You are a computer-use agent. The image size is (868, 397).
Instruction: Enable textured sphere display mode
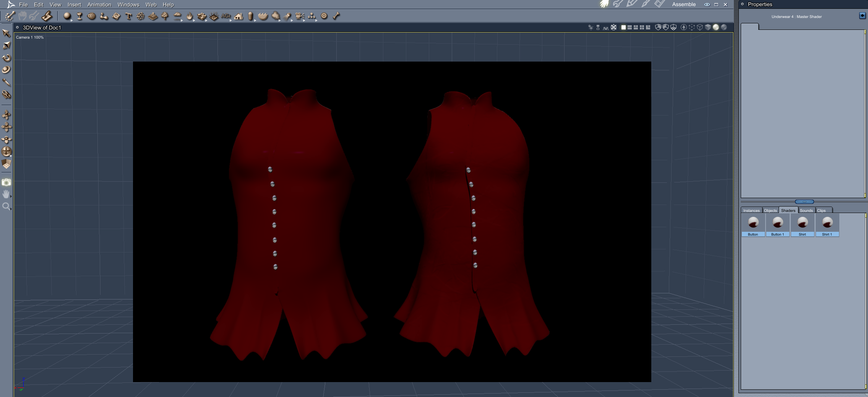tap(724, 28)
